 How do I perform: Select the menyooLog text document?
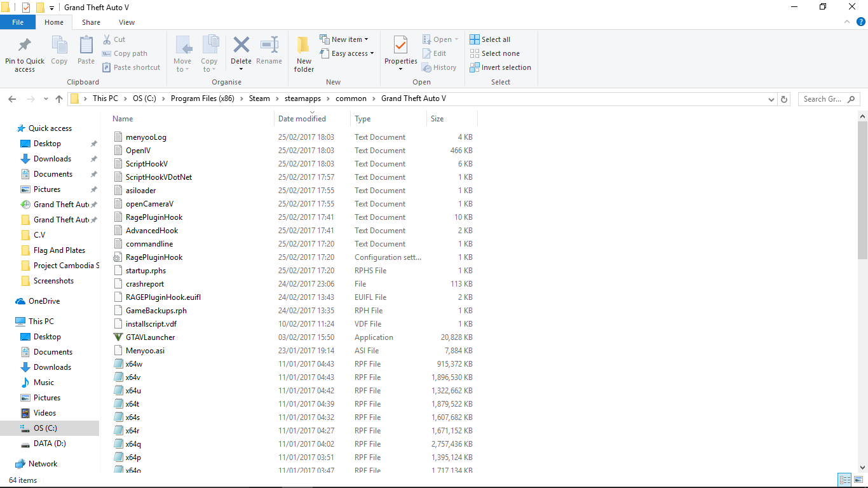pos(146,137)
